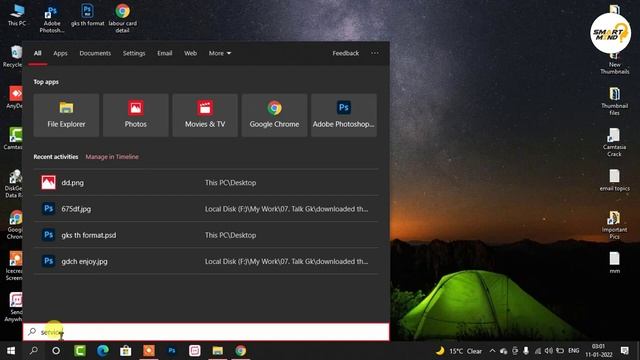Select labour card detail desktop shortcut
This screenshot has height=360, width=640.
122,18
